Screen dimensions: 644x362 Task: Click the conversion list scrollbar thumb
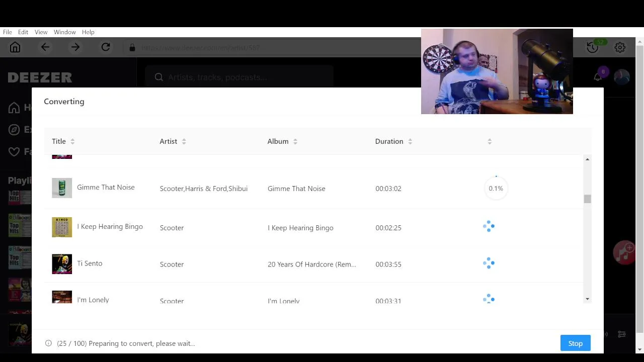tap(587, 199)
